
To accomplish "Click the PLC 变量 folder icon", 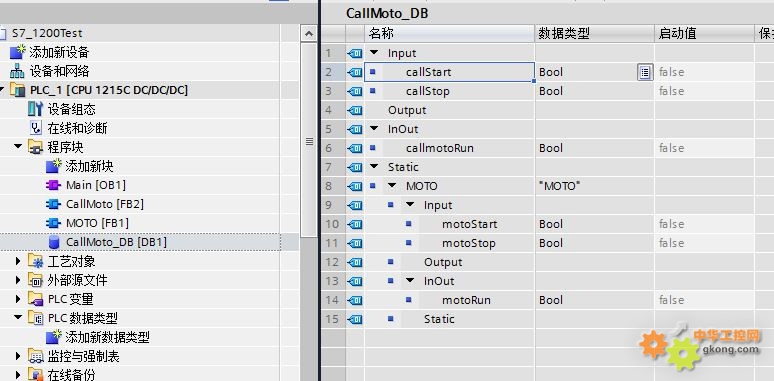I will click(x=36, y=299).
